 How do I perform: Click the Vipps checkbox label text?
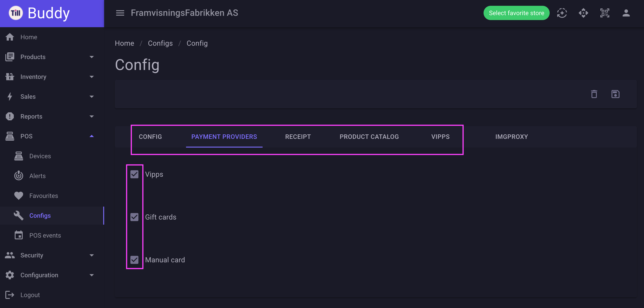[x=154, y=175]
